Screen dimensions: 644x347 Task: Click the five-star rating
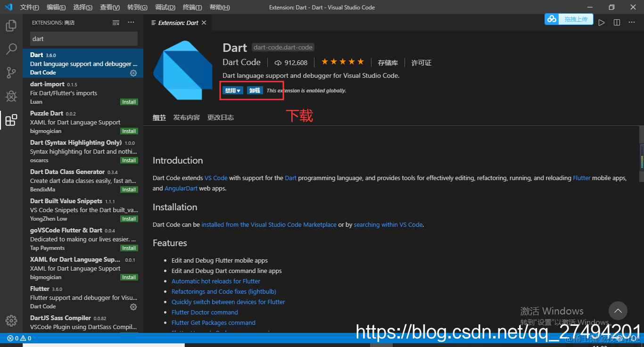[343, 62]
